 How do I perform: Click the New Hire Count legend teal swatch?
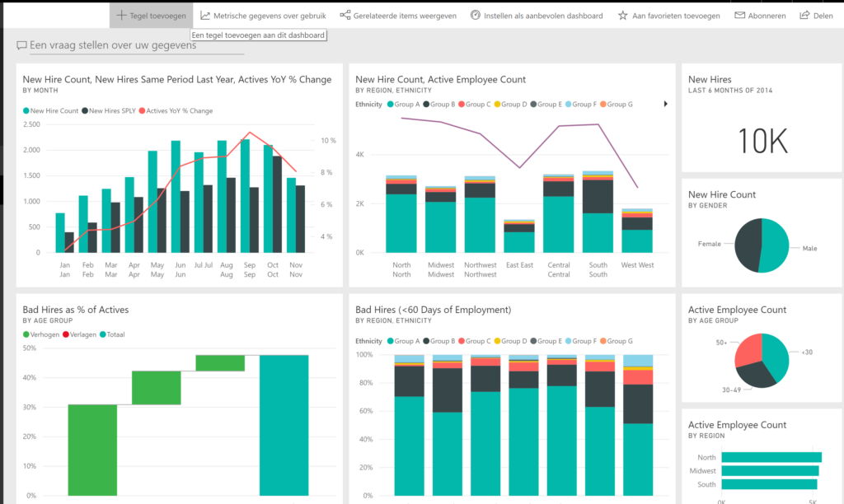tap(26, 111)
